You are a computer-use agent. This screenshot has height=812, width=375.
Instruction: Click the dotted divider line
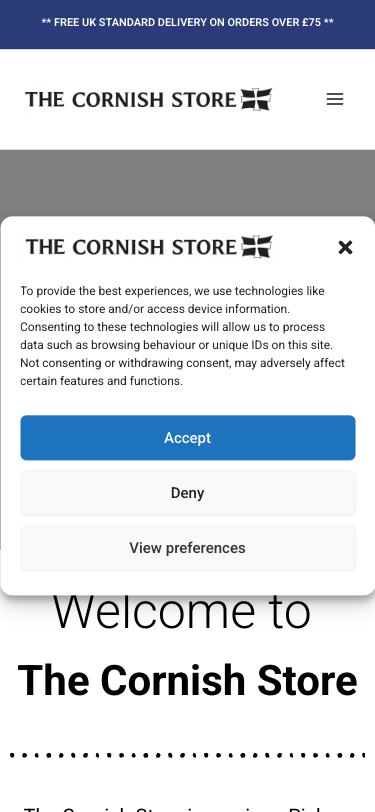pyautogui.click(x=188, y=755)
